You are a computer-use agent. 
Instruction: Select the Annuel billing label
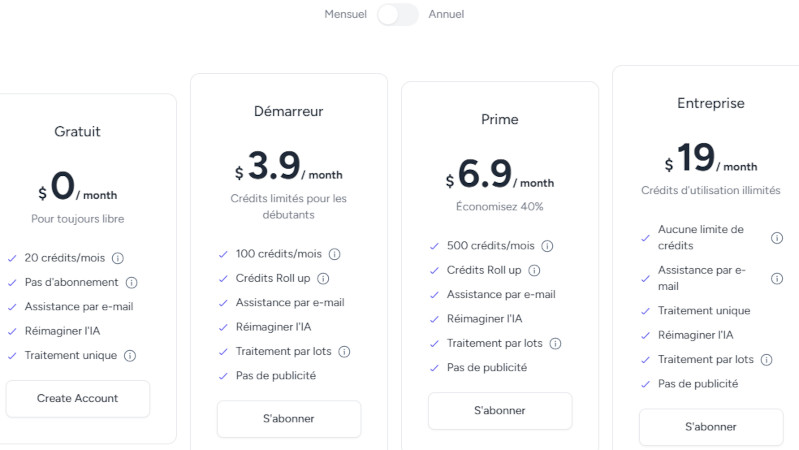tap(446, 14)
